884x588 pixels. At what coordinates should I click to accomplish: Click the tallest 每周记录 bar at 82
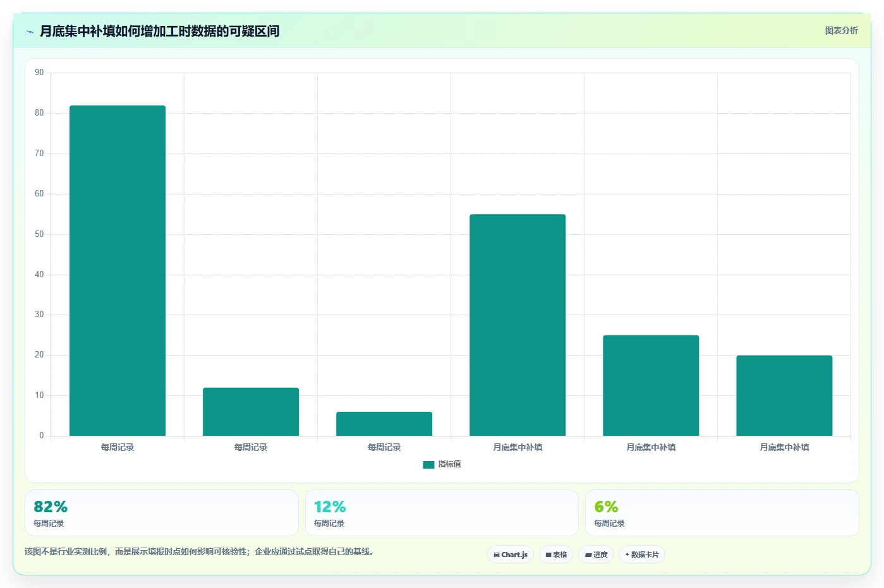[x=118, y=270]
